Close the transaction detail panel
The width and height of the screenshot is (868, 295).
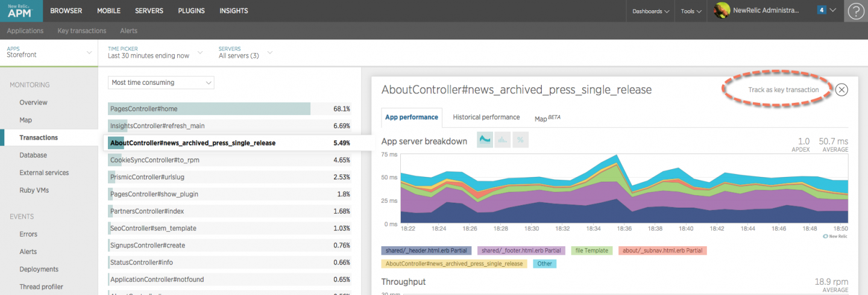[841, 90]
